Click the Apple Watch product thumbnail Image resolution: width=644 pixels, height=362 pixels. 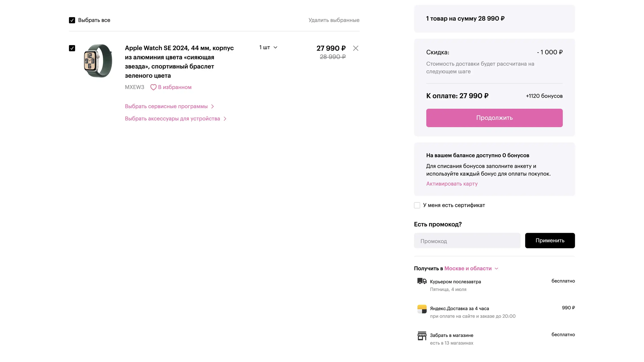tap(98, 61)
